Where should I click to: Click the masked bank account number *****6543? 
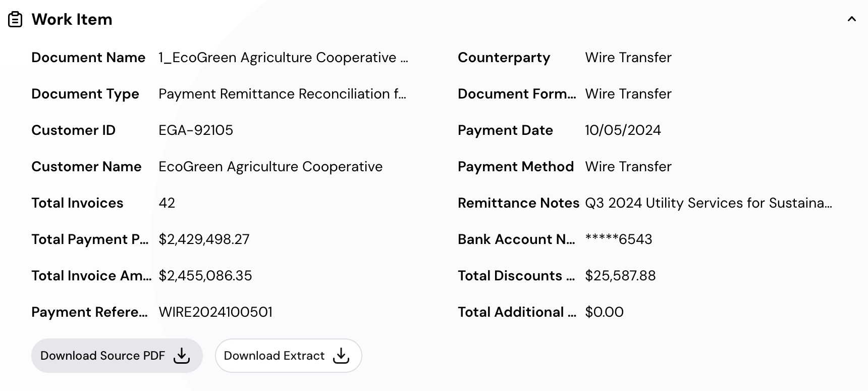(619, 239)
